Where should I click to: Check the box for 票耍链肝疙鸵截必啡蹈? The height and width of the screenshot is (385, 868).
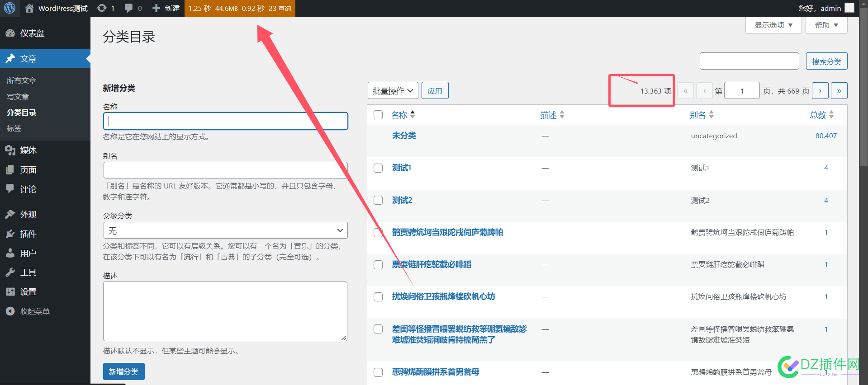tap(378, 265)
